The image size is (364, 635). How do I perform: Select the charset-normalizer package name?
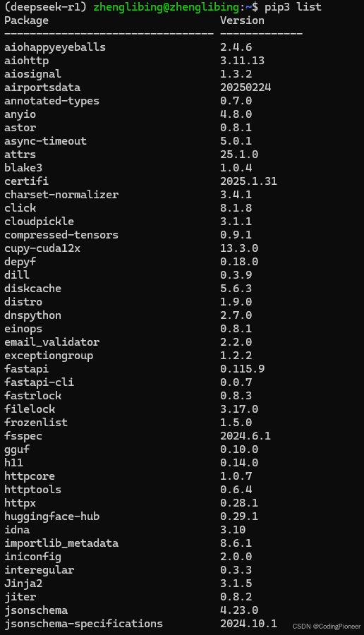pos(61,195)
